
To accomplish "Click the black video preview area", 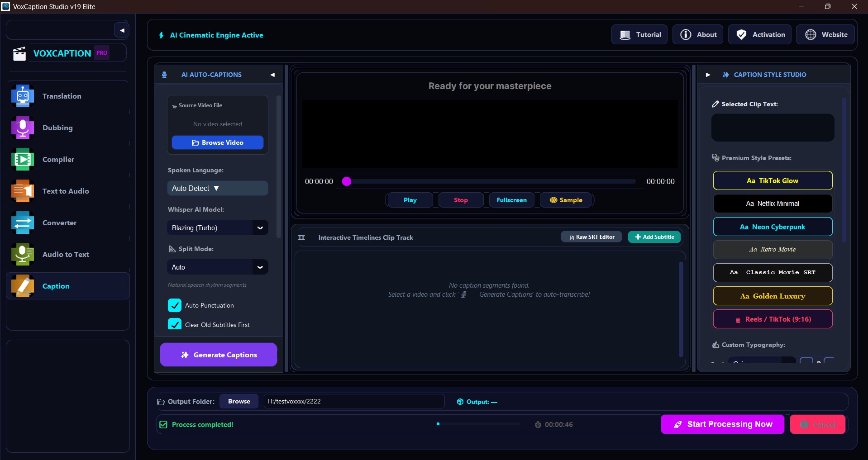I will pyautogui.click(x=490, y=134).
